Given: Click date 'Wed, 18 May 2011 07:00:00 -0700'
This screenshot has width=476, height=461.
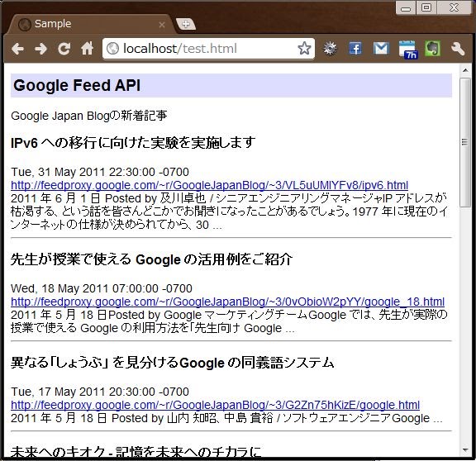Looking at the screenshot, I should [102, 288].
